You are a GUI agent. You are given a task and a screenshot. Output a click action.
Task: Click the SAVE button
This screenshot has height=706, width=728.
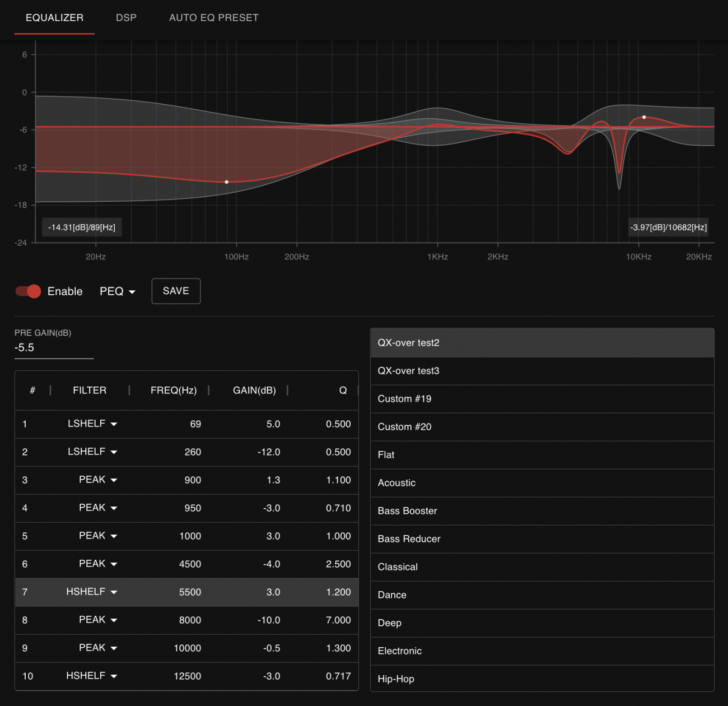[176, 291]
